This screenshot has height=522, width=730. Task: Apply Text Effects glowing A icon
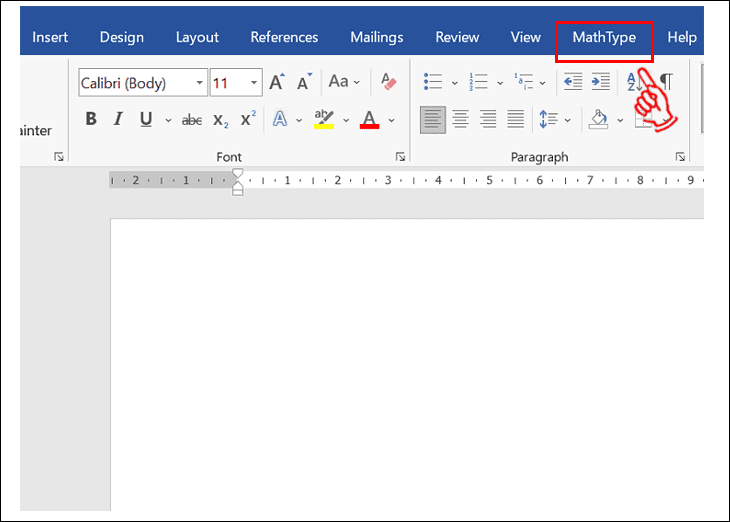point(280,119)
